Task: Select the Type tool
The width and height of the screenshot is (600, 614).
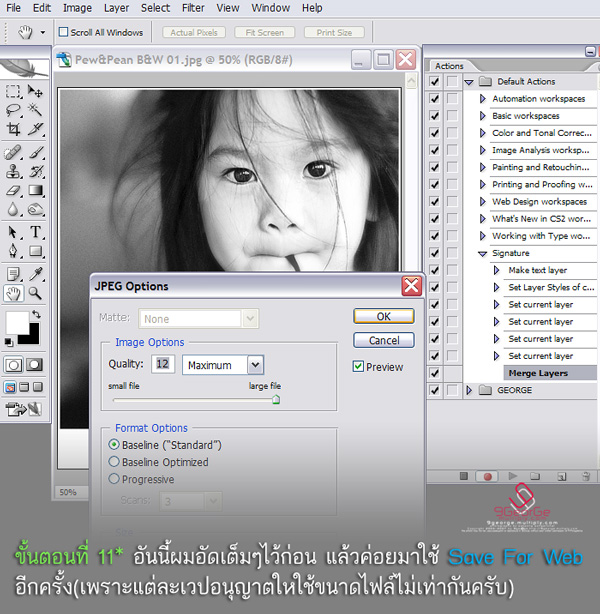Action: tap(35, 232)
